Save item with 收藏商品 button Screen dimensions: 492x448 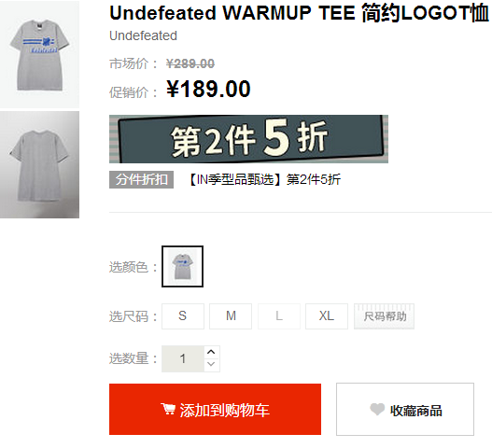tap(405, 409)
